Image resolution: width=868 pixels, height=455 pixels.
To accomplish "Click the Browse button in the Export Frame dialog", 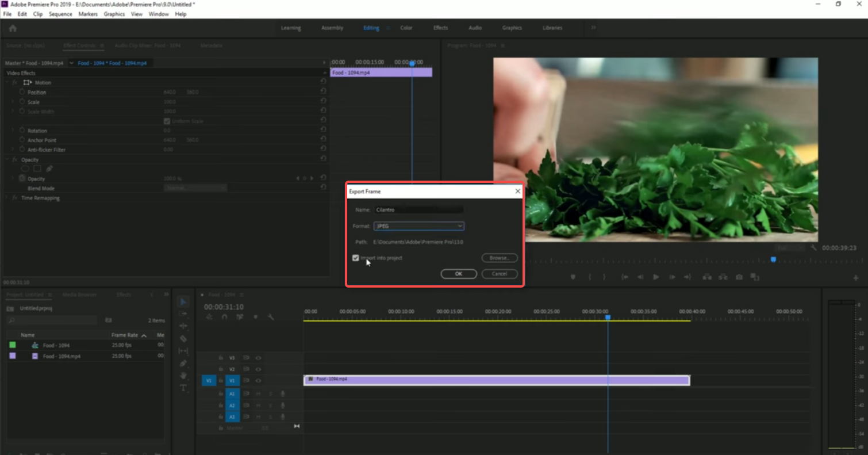I will 499,258.
